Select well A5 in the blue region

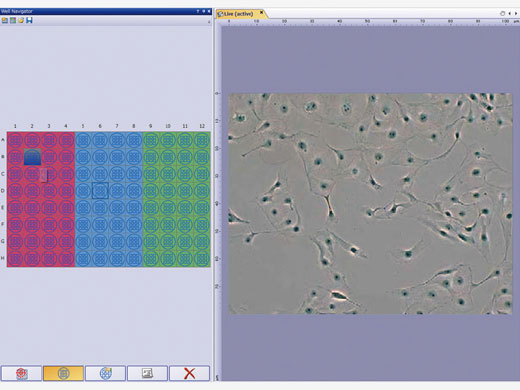coord(83,140)
